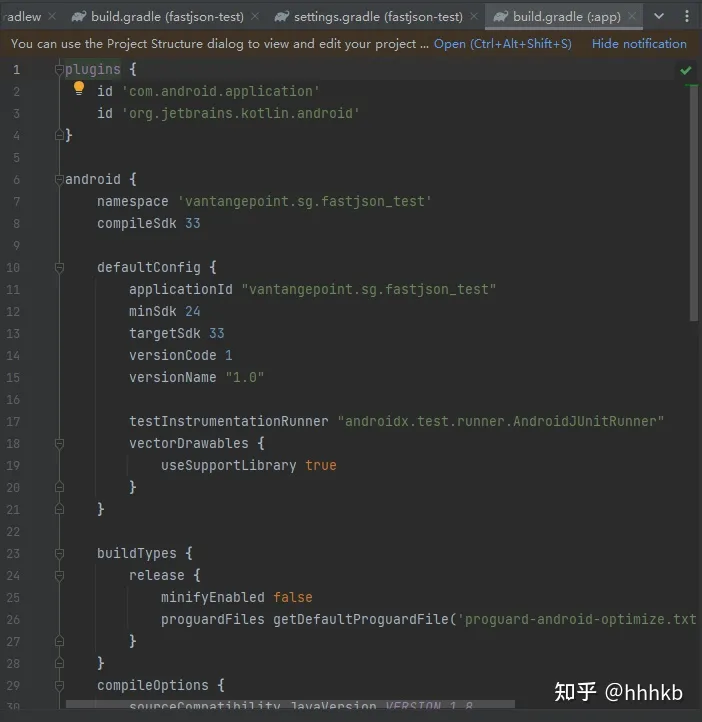Click the yellow lightbulb quick-fix icon
Viewport: 702px width, 722px height.
(80, 89)
